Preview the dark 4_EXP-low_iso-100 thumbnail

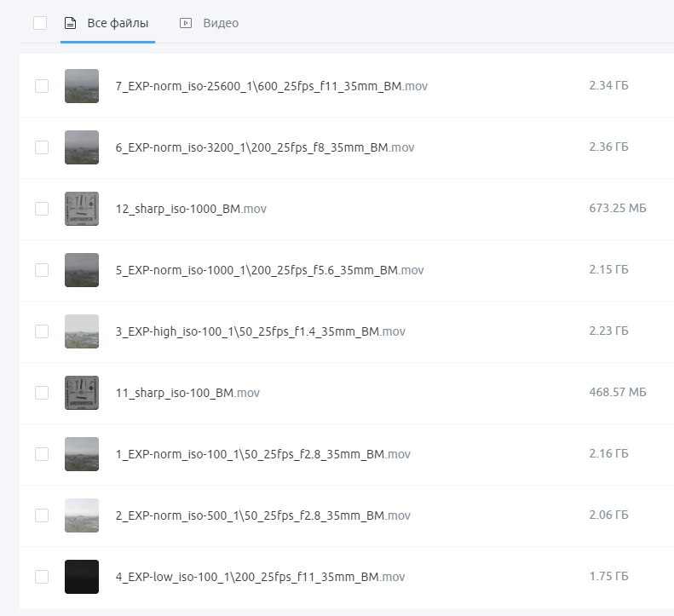82,577
